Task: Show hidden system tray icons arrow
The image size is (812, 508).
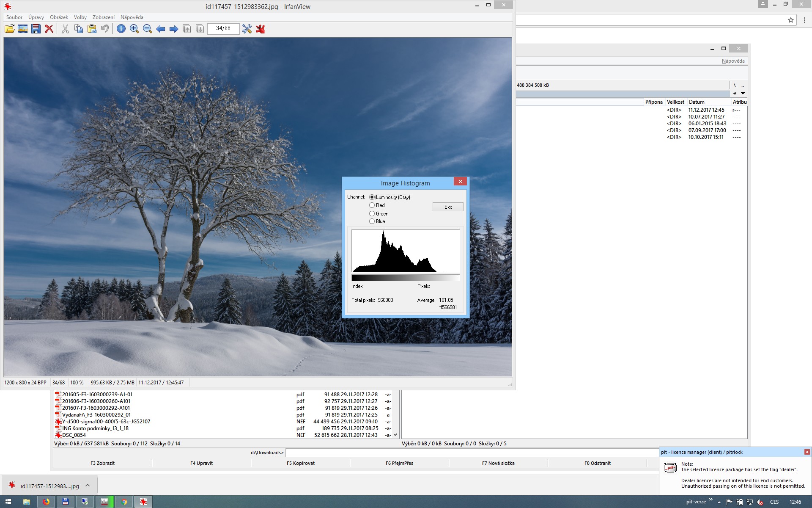Action: [719, 502]
